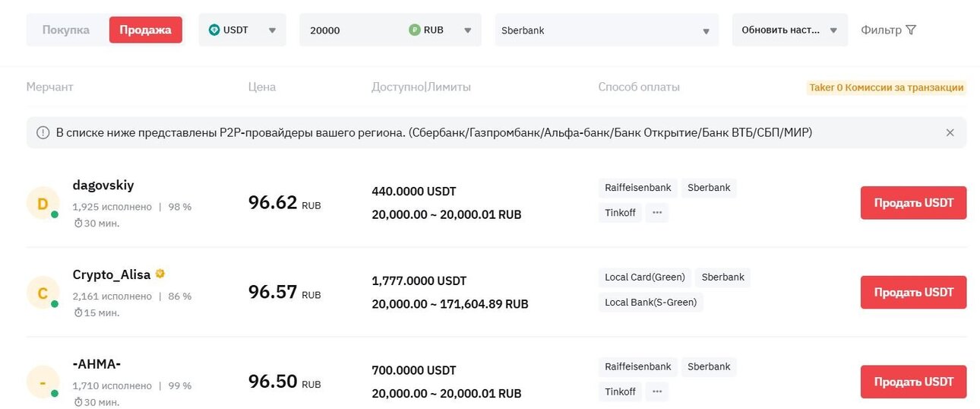Expand the Sberbank payment method dropdown
Viewport: 980px width, 409px height.
click(606, 30)
